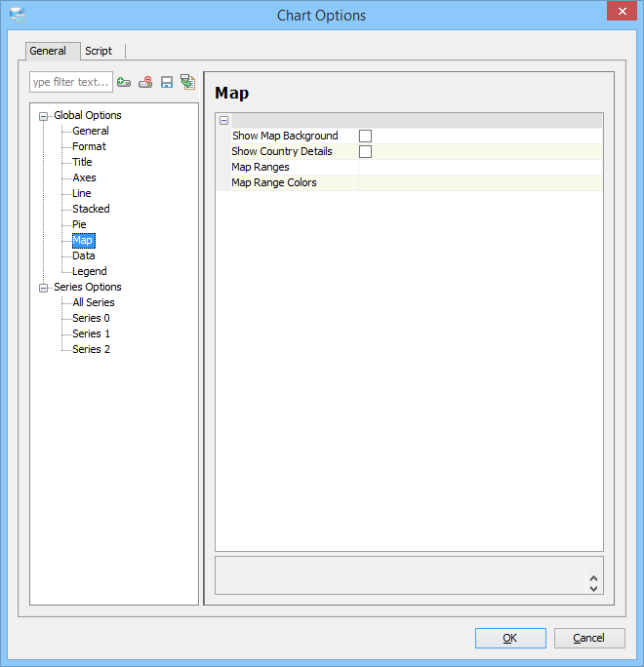The image size is (644, 667).
Task: Switch to the Script tab
Action: pos(99,51)
